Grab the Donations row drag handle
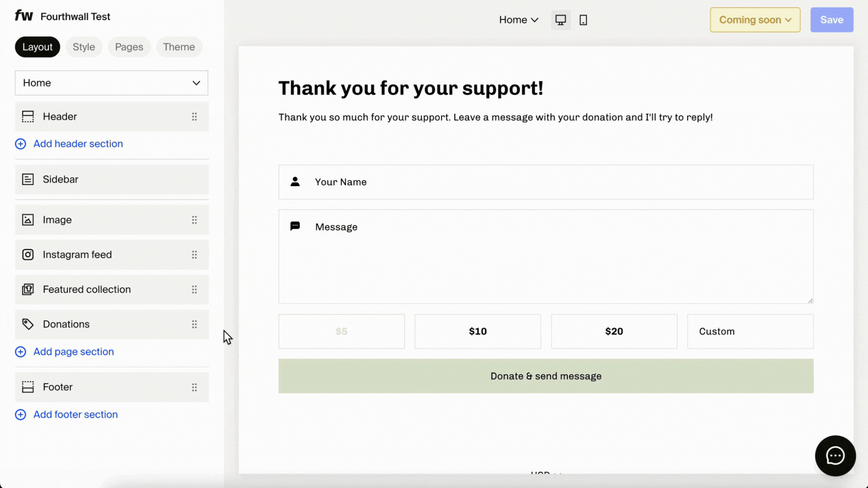The width and height of the screenshot is (868, 488). click(x=194, y=324)
